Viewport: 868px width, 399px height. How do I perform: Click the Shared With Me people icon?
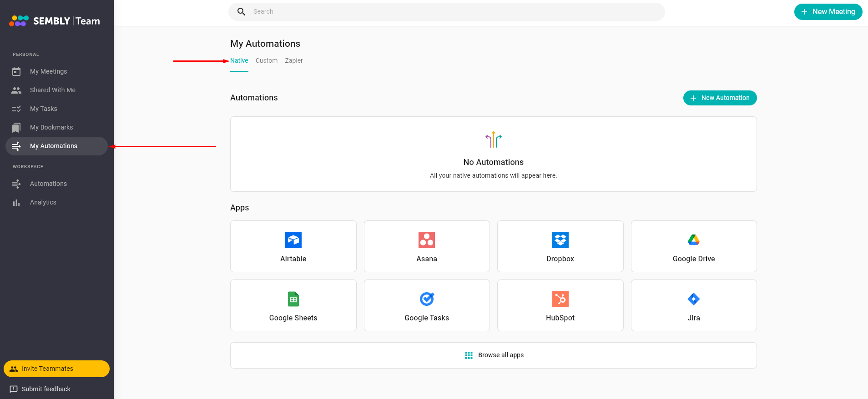pos(16,90)
